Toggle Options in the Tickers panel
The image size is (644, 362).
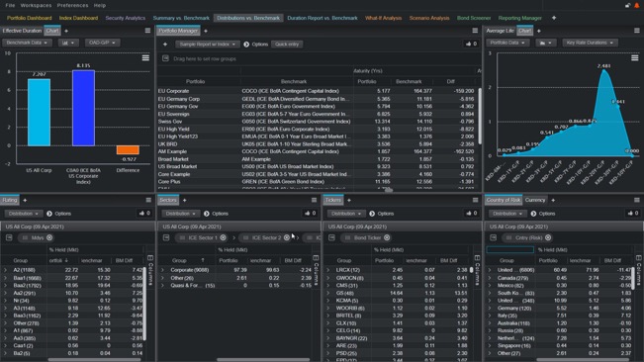click(x=382, y=214)
